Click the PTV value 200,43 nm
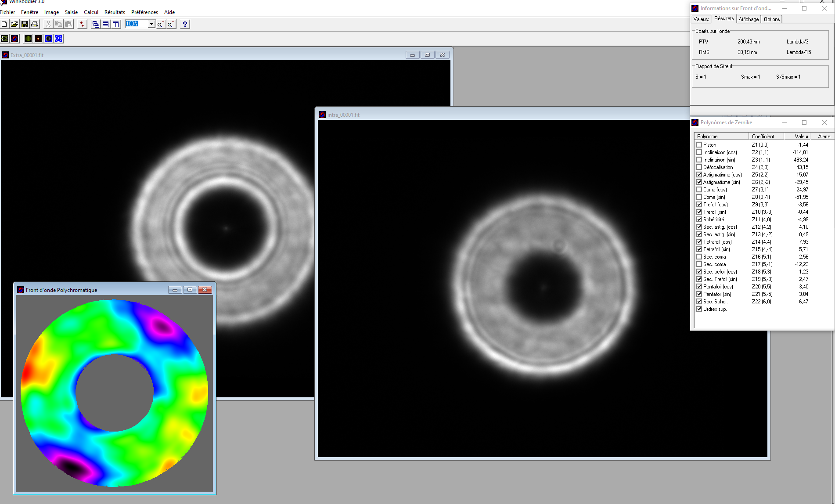 click(x=749, y=42)
